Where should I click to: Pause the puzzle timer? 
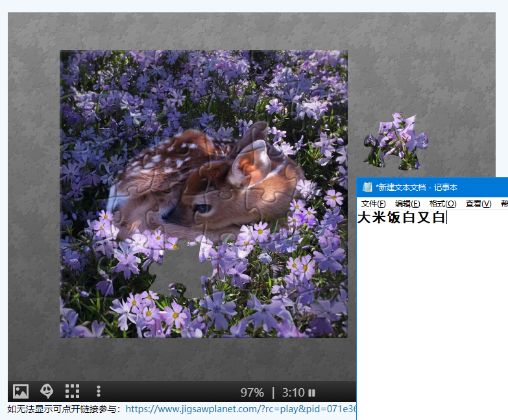[x=312, y=393]
